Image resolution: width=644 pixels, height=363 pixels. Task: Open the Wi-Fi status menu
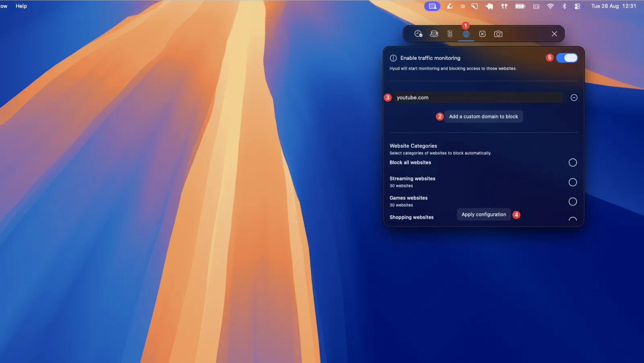pyautogui.click(x=550, y=6)
